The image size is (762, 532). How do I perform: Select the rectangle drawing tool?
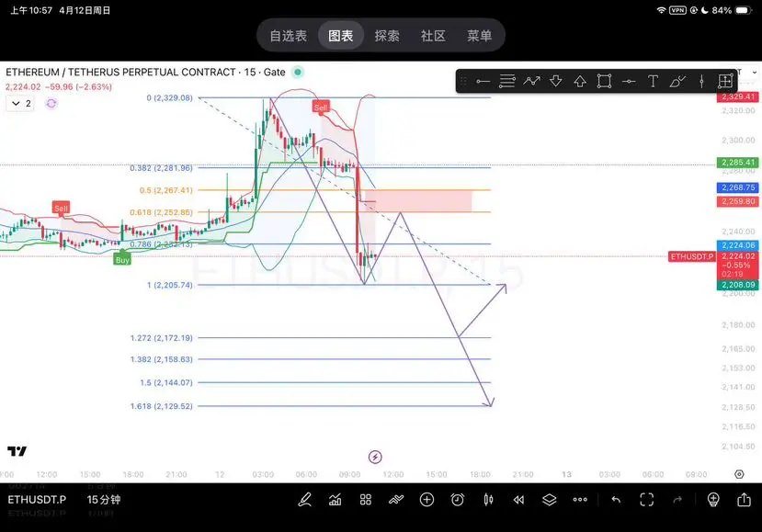click(x=604, y=81)
